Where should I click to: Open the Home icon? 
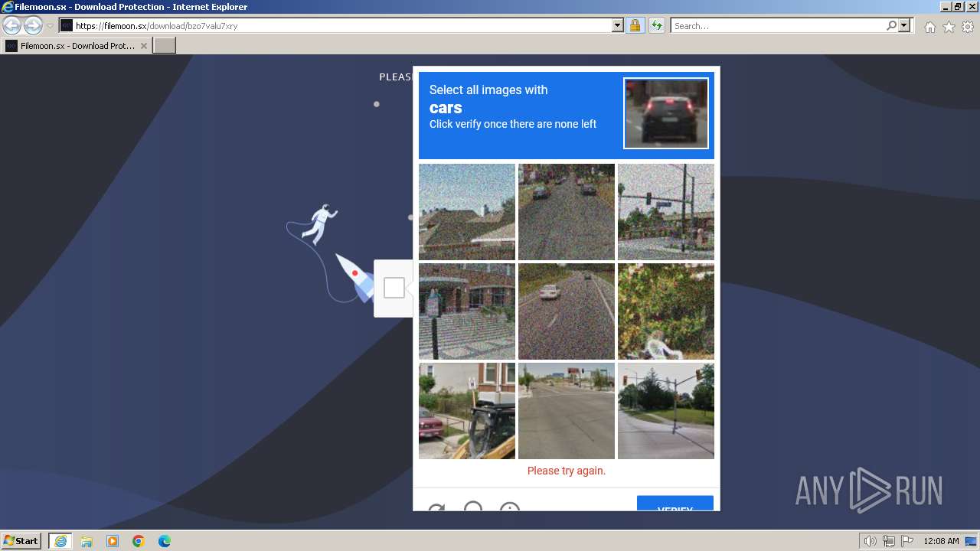pos(929,27)
